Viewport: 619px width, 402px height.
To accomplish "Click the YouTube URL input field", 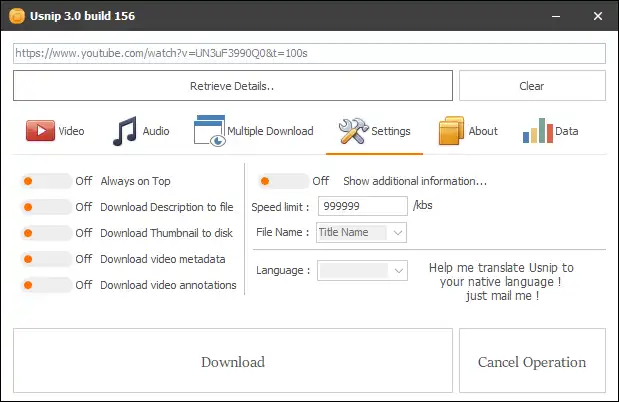I will [310, 53].
